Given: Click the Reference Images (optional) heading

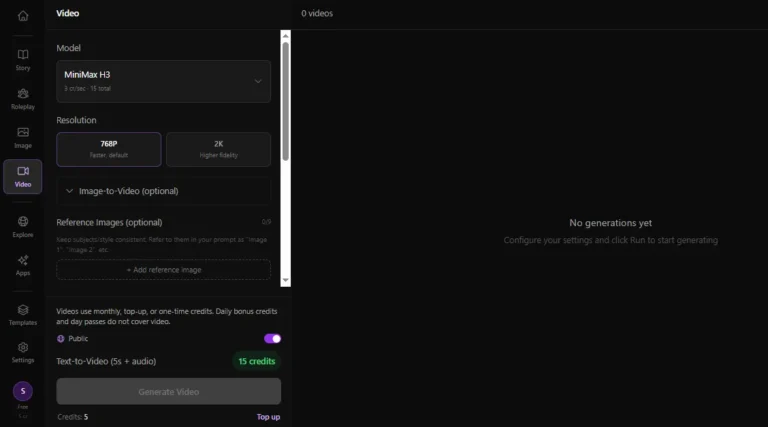Looking at the screenshot, I should [109, 222].
